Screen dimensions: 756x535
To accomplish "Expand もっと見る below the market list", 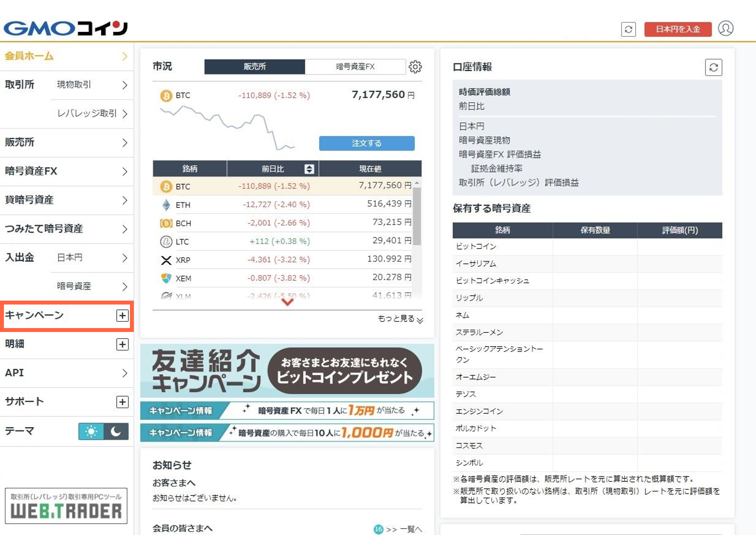I will tap(400, 319).
